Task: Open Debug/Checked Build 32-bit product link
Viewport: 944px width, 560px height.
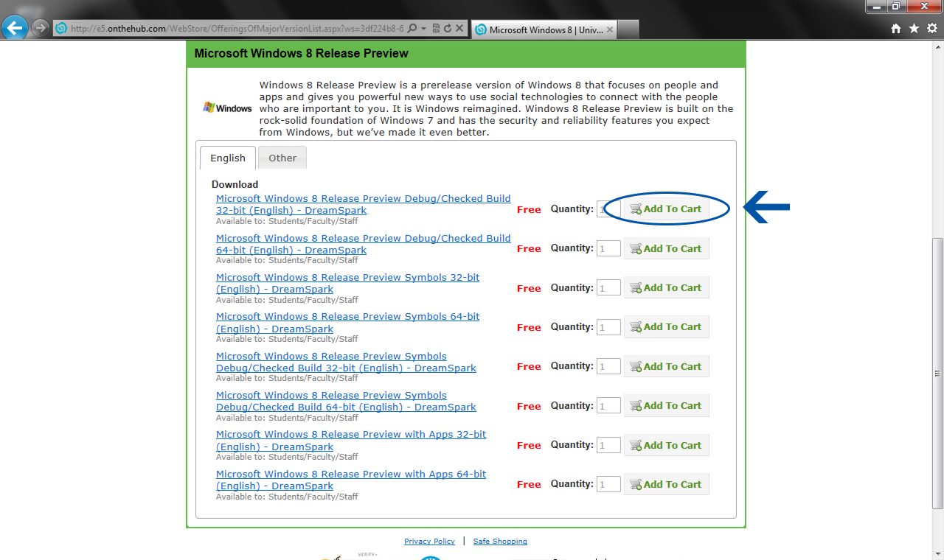Action: [364, 204]
